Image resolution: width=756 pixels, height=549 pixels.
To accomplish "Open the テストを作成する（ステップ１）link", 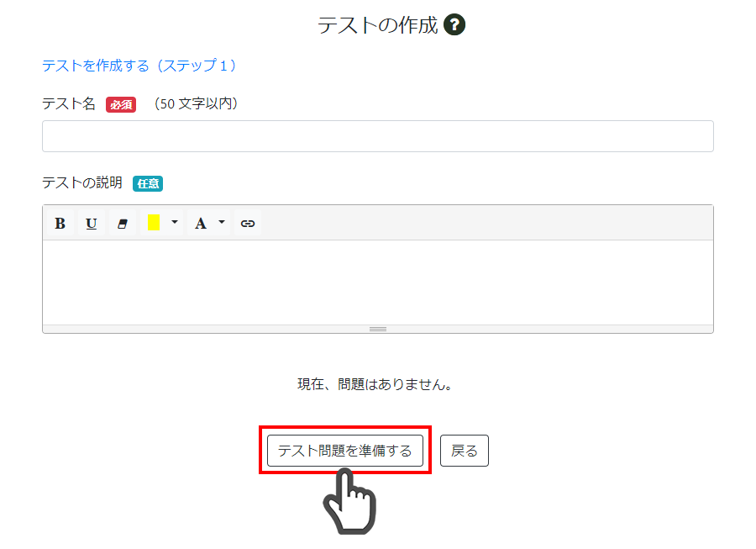I will [x=139, y=65].
